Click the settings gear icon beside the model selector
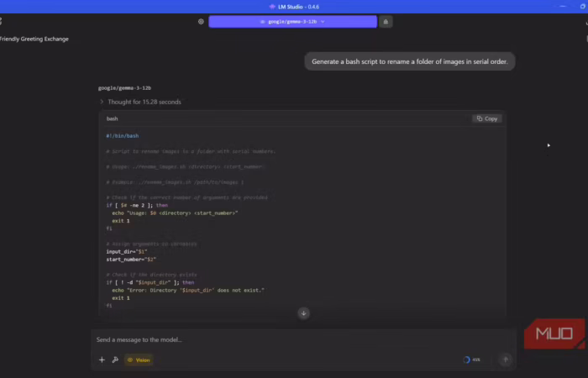The width and height of the screenshot is (588, 378). 201,22
